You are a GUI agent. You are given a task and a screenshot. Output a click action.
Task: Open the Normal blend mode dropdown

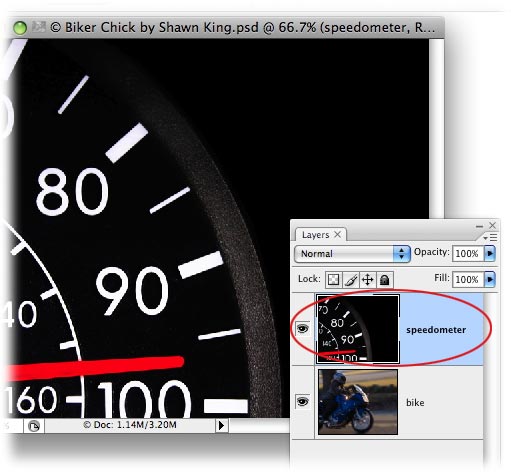352,254
